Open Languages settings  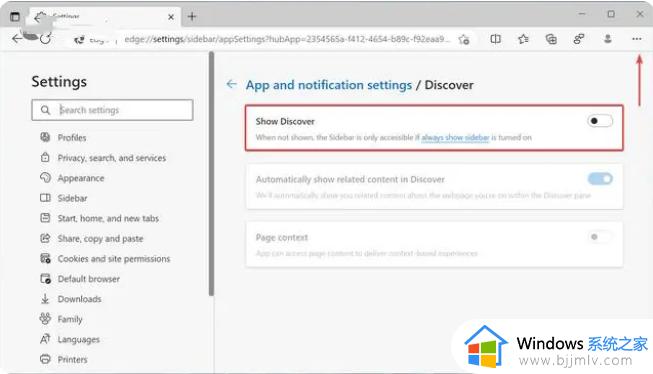tap(78, 339)
